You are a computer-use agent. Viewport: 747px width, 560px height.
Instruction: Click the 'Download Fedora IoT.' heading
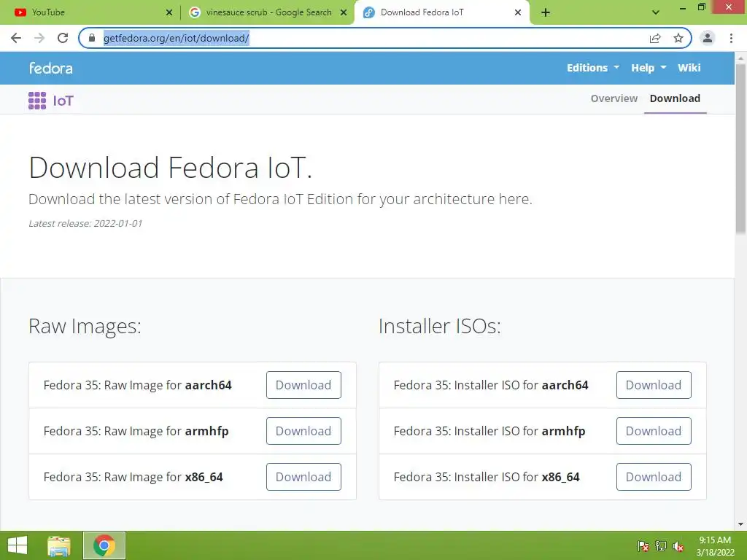[x=171, y=168]
